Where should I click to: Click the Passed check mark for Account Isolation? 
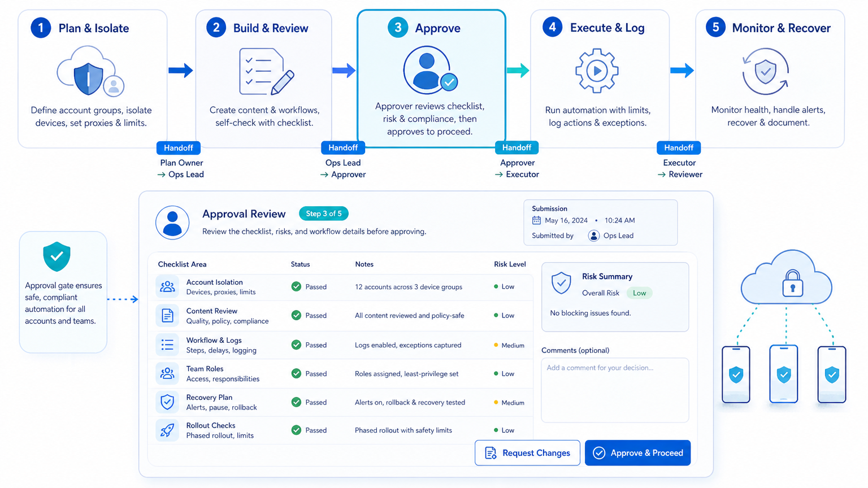(296, 286)
